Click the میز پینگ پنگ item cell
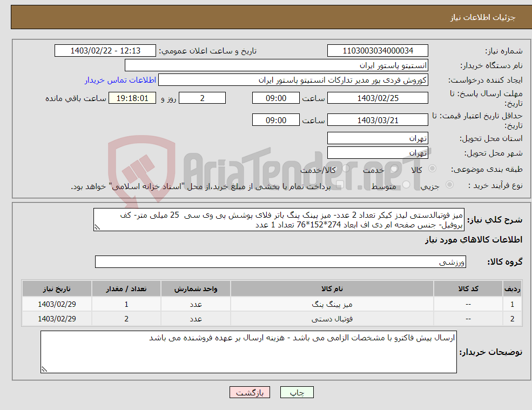Screen dimensions: 532x410 332,304
